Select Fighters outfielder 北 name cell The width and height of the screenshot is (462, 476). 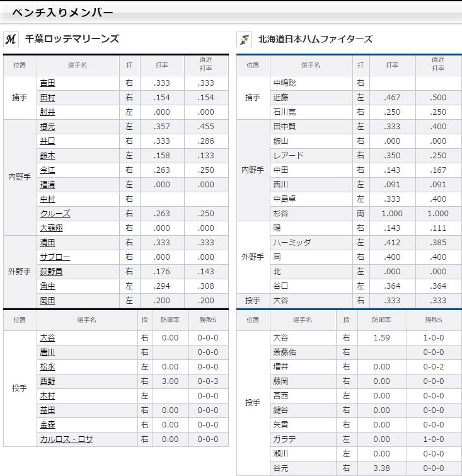click(x=311, y=272)
